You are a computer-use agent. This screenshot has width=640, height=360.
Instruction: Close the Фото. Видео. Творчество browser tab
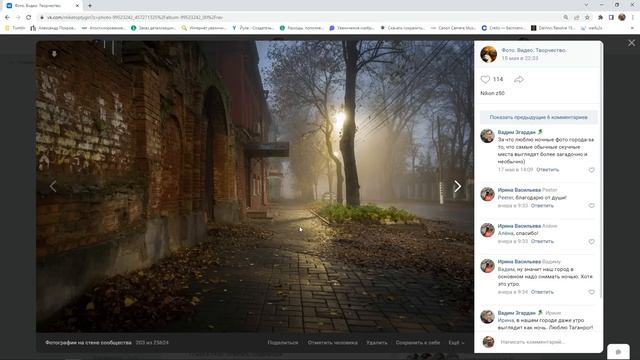click(78, 6)
